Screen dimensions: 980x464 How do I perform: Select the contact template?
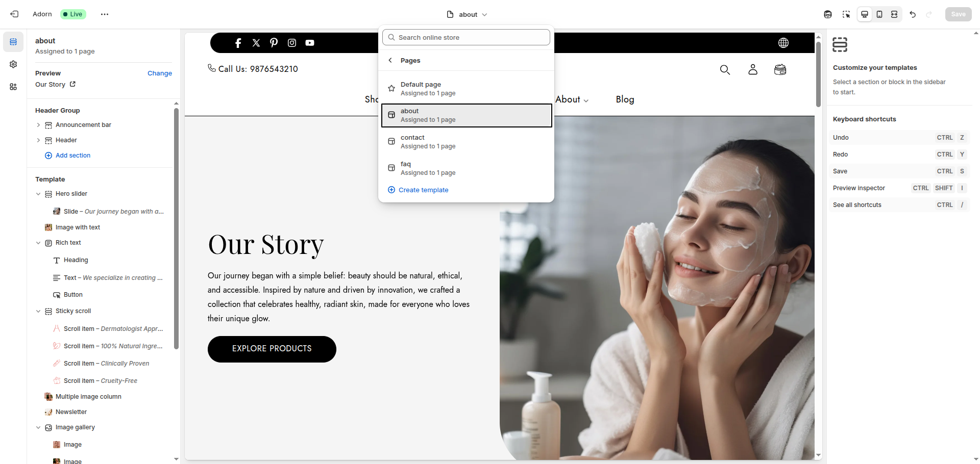click(x=467, y=142)
